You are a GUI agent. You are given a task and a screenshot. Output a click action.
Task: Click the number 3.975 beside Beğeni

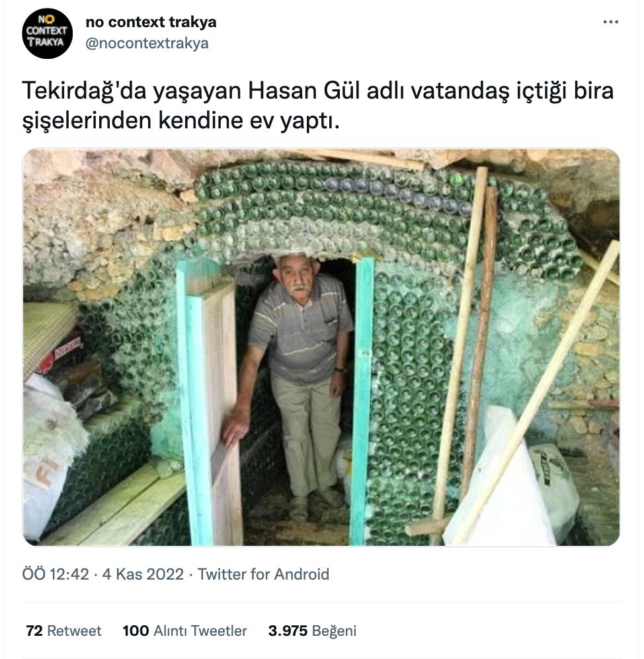coord(288,631)
